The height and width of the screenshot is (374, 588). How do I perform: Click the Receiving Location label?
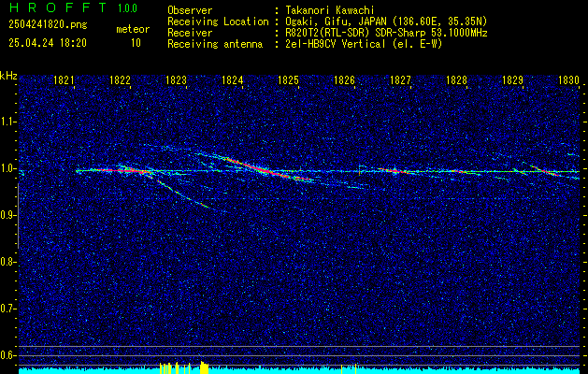point(218,22)
